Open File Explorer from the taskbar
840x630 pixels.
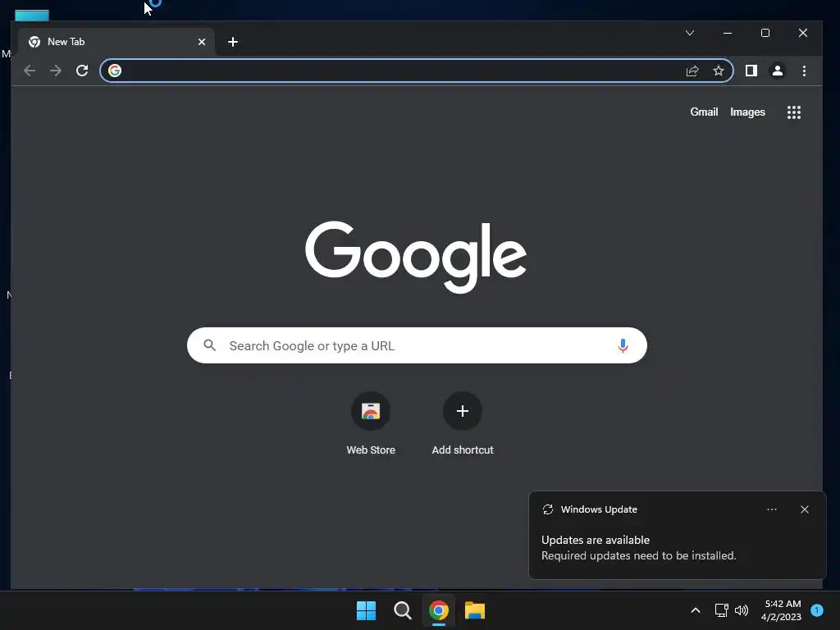[x=475, y=610]
